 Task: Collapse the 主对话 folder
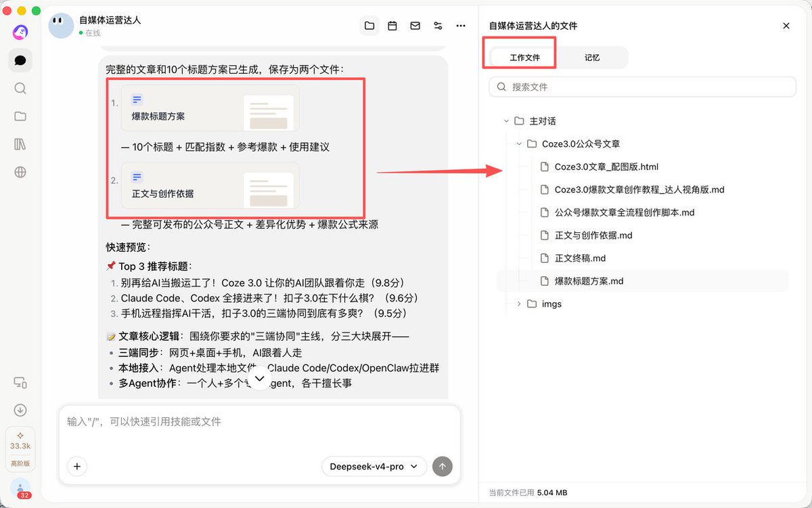click(x=506, y=121)
